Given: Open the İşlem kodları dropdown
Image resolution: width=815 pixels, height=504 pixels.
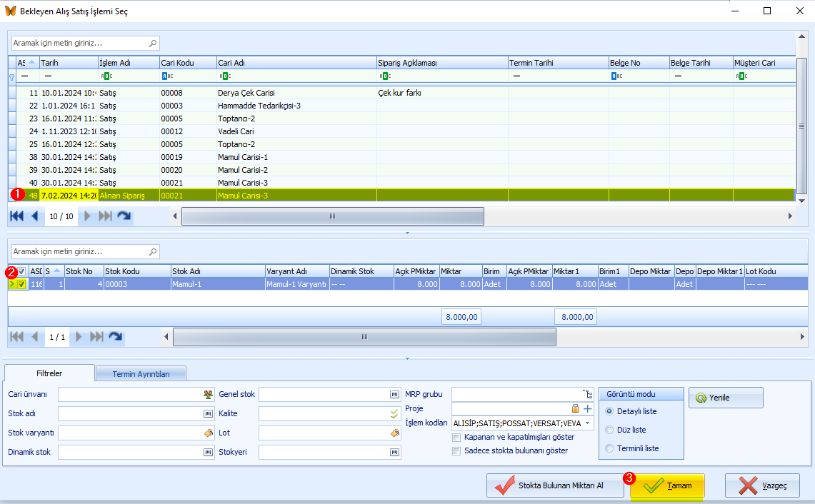Looking at the screenshot, I should (x=587, y=423).
